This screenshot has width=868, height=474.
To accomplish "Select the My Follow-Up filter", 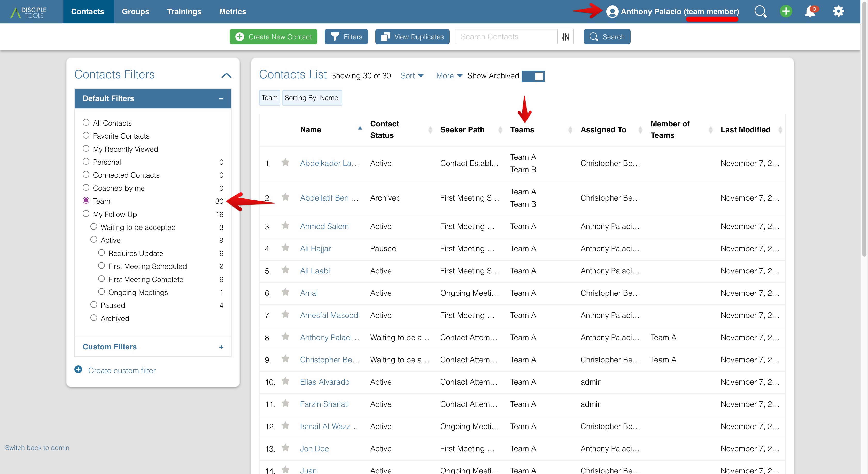I will pyautogui.click(x=86, y=214).
